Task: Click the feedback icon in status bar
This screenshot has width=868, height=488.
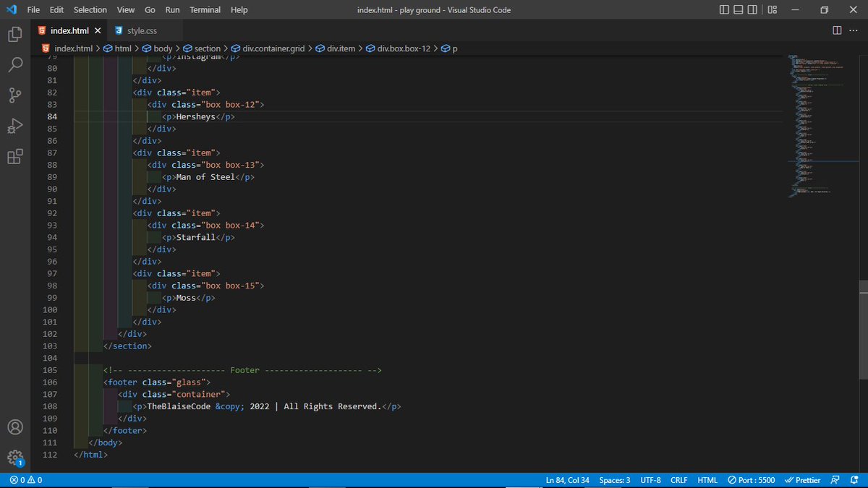Action: tap(835, 480)
